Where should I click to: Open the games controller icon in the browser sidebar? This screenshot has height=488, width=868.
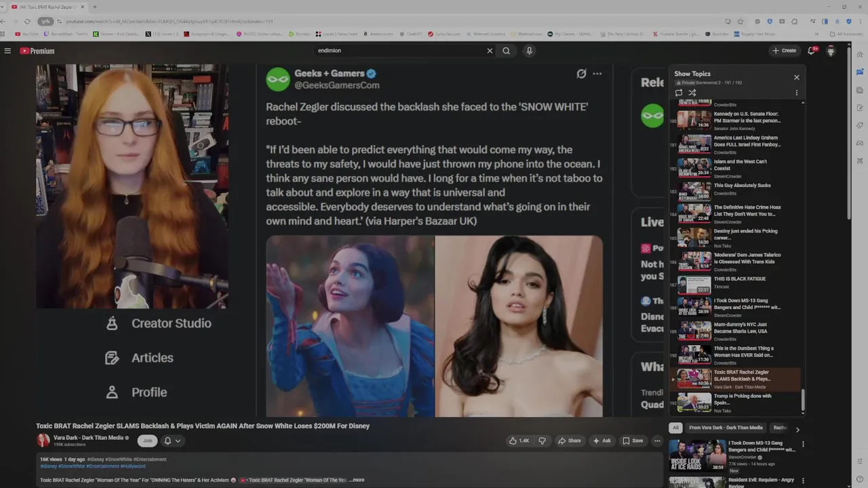860,143
